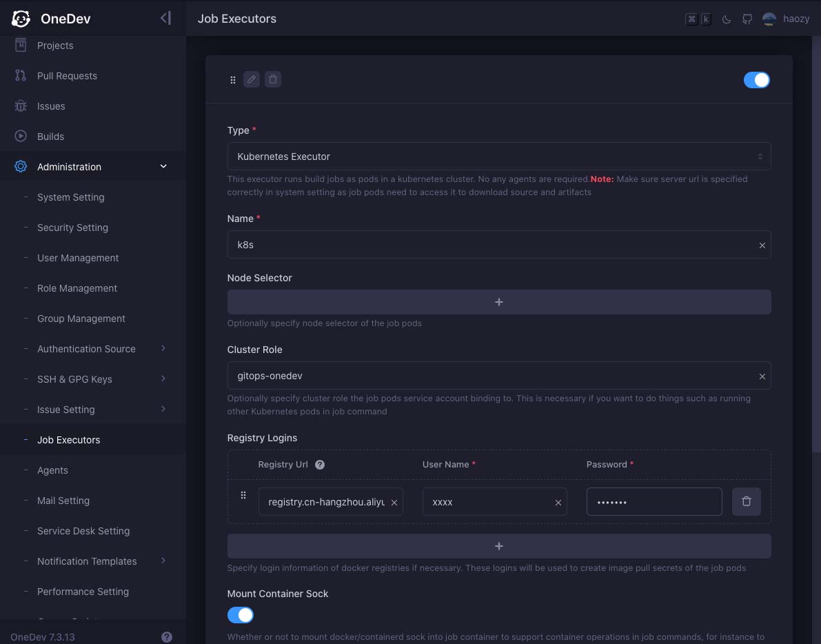Image resolution: width=821 pixels, height=644 pixels.
Task: Open the command palette shortcut keys icon
Action: click(698, 19)
